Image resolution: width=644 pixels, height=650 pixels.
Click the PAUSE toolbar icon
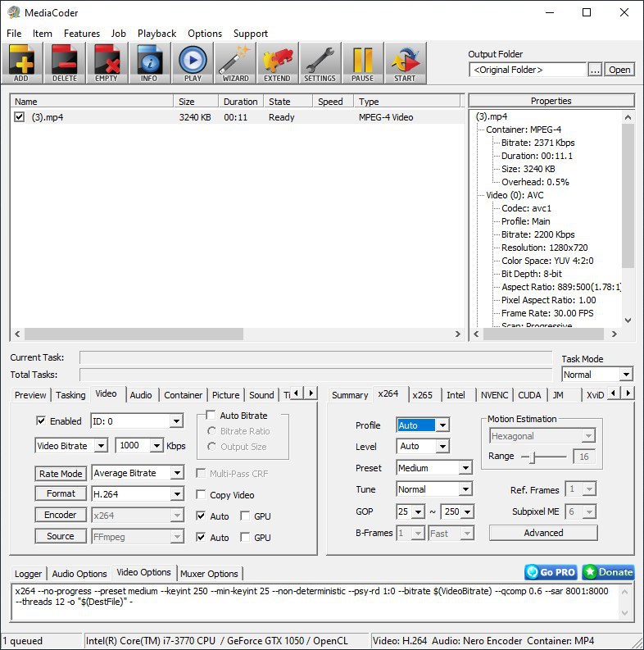pyautogui.click(x=363, y=63)
